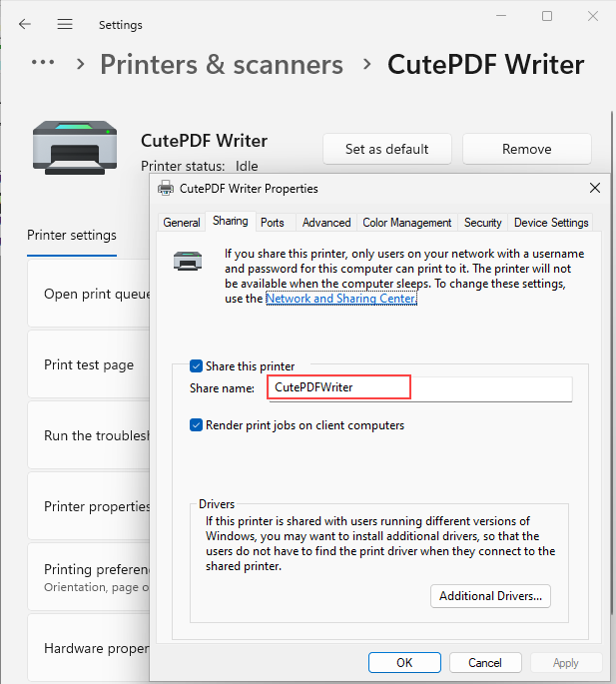The width and height of the screenshot is (616, 684).
Task: Open the Advanced tab
Action: coord(326,223)
